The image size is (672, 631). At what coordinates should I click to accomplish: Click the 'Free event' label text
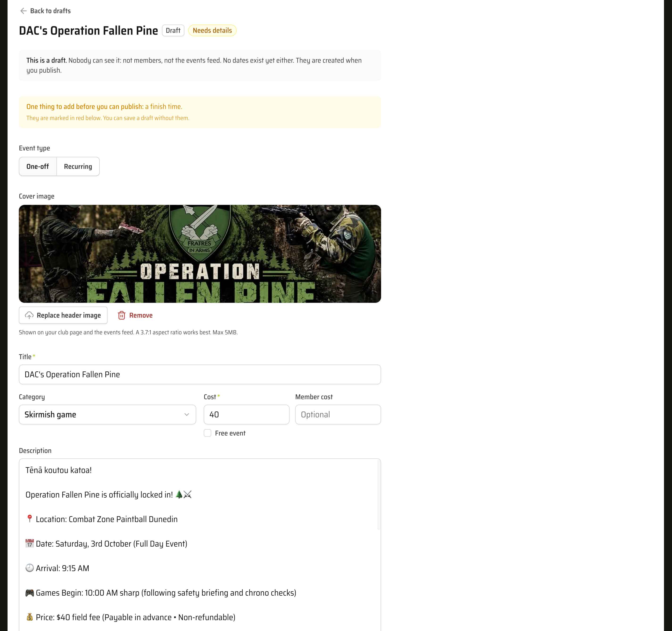230,433
